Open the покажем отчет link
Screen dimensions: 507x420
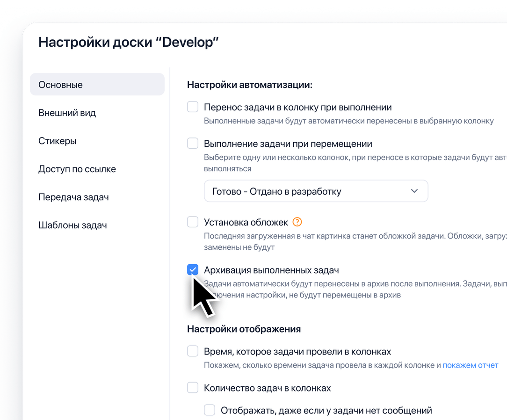click(x=470, y=365)
